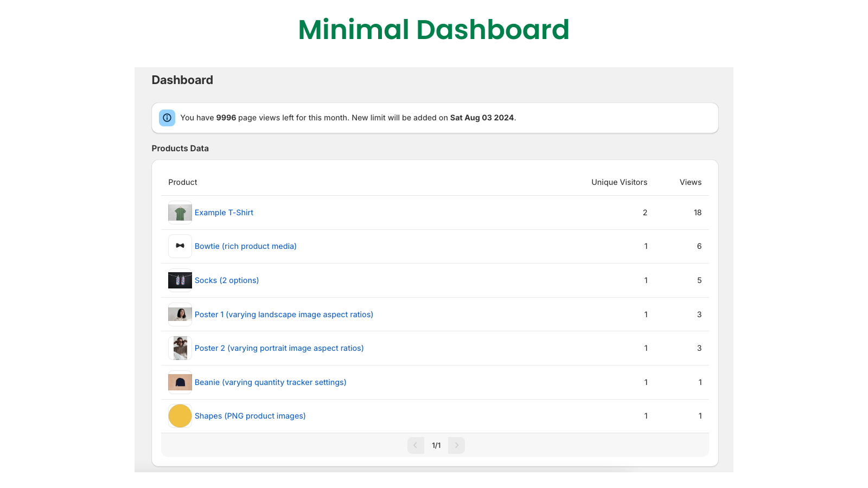
Task: Click the next page chevron arrow
Action: point(456,445)
